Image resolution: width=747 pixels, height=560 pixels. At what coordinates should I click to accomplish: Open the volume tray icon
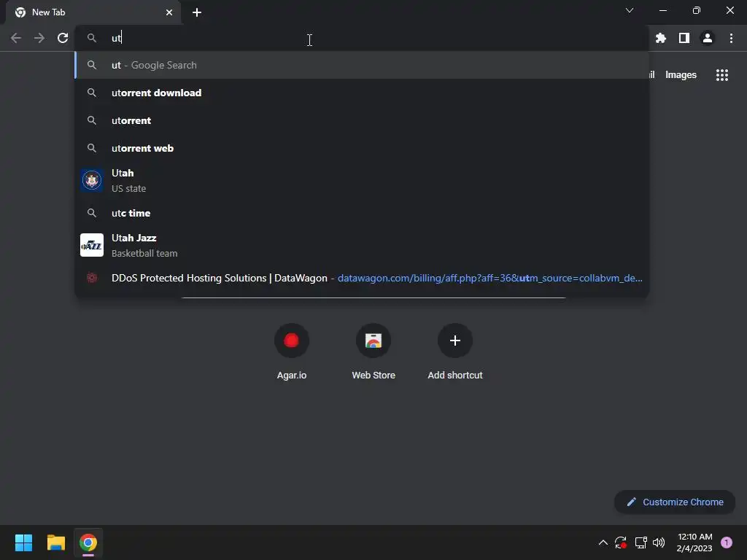tap(659, 542)
